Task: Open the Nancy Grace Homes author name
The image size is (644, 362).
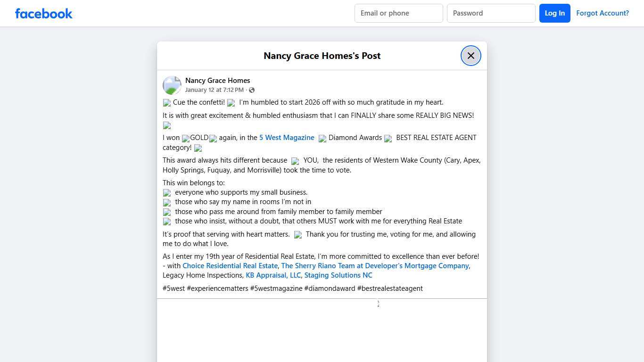Action: click(217, 81)
